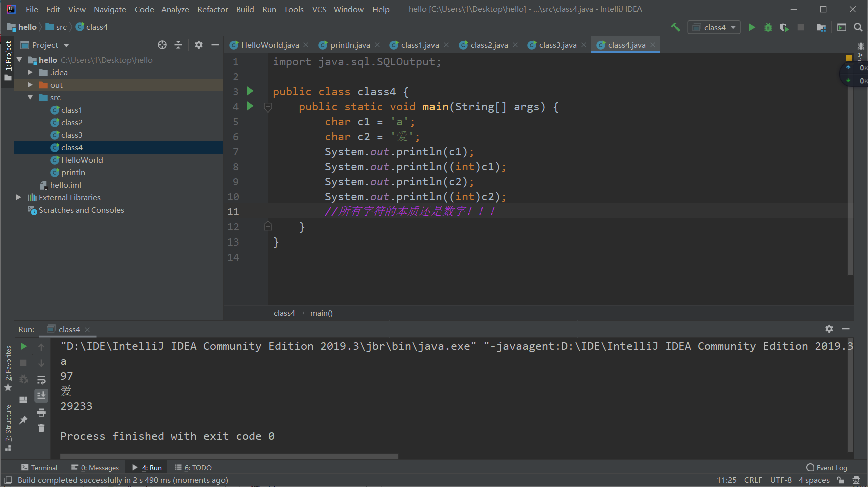Click the print icon in Run console
This screenshot has width=868, height=487.
tap(41, 413)
